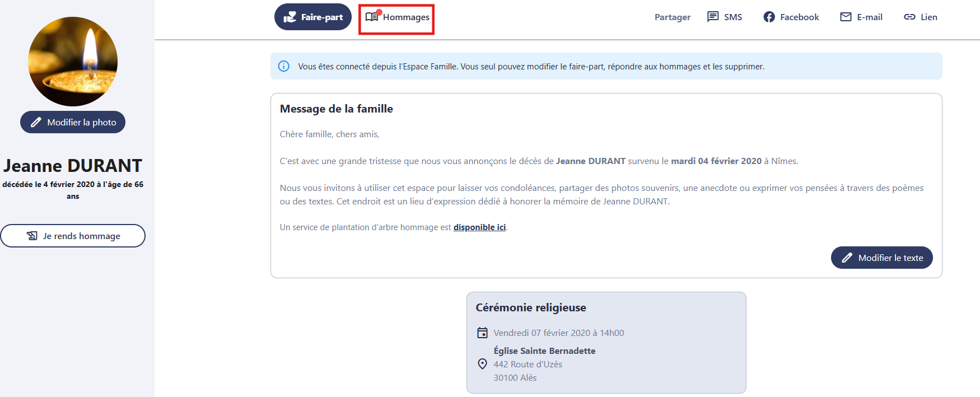Click the Lien chain-link icon
The height and width of the screenshot is (397, 980).
909,17
